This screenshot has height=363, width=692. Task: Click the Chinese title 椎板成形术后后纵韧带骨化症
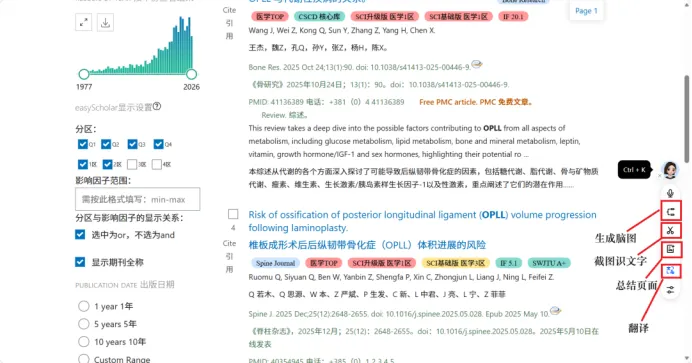pyautogui.click(x=367, y=245)
